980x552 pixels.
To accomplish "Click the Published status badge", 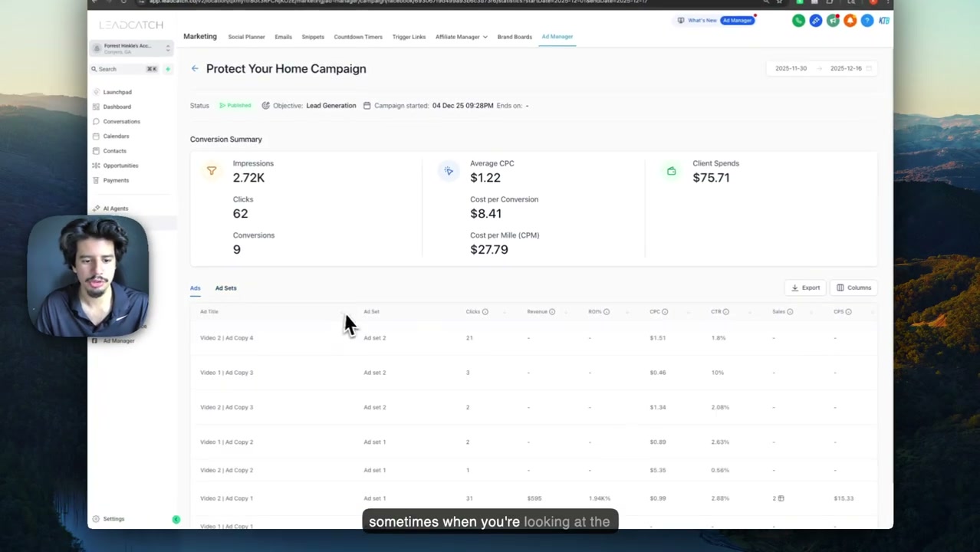I will [235, 106].
